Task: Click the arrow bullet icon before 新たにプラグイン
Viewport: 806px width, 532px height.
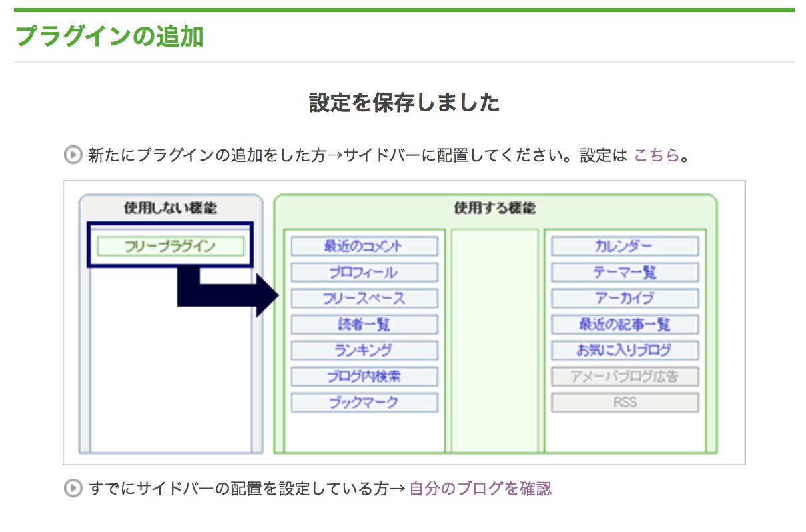Action: (72, 155)
